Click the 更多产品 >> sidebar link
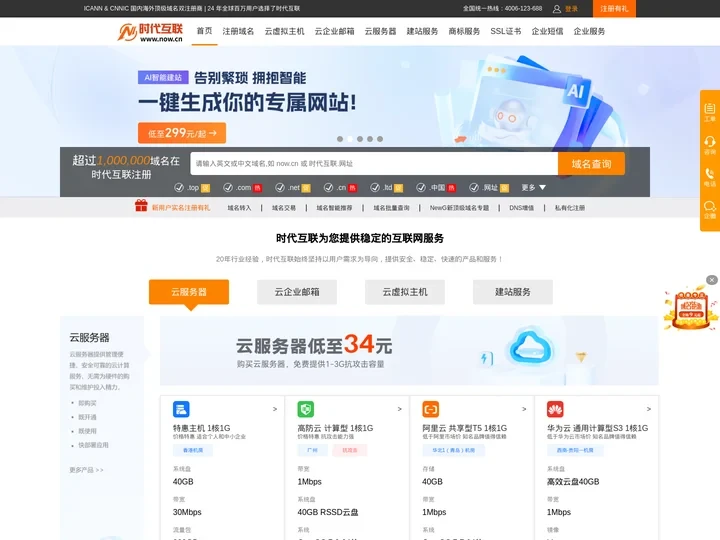Image resolution: width=720 pixels, height=540 pixels. pos(86,470)
